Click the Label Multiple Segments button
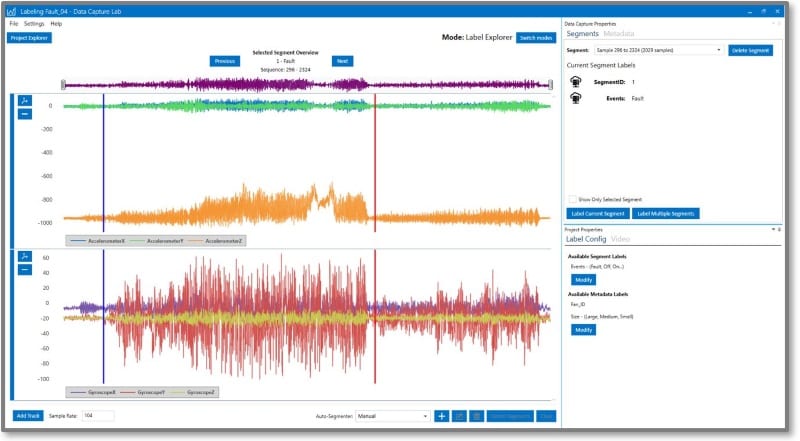Viewport: 800px width, 441px height. point(665,213)
